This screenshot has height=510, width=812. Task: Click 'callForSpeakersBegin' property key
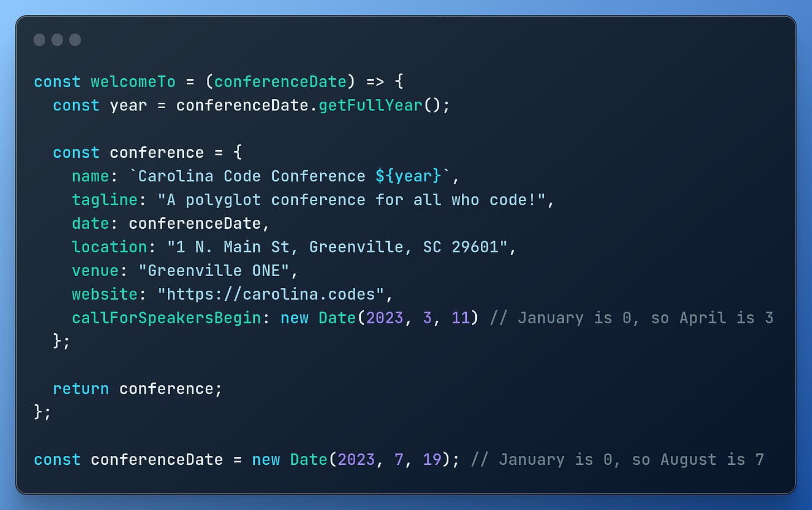[x=166, y=317]
